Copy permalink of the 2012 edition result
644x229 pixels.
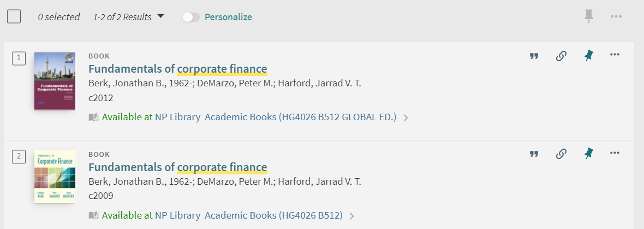561,56
